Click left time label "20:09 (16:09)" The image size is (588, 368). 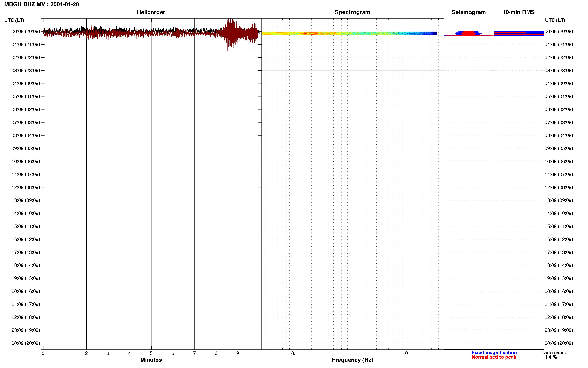[x=26, y=291]
